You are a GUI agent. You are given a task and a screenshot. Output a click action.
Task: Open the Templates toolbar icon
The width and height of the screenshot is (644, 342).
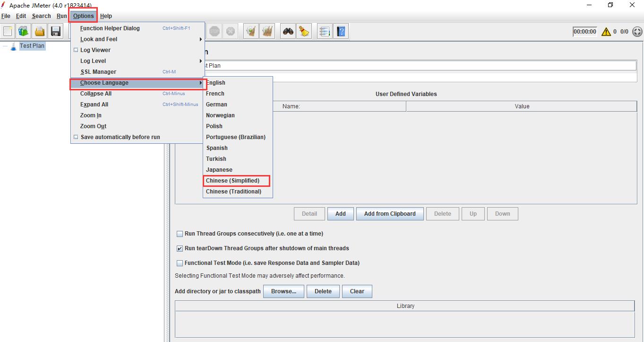(23, 32)
